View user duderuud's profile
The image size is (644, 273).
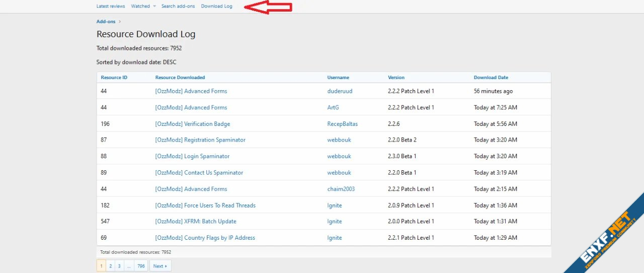[339, 91]
